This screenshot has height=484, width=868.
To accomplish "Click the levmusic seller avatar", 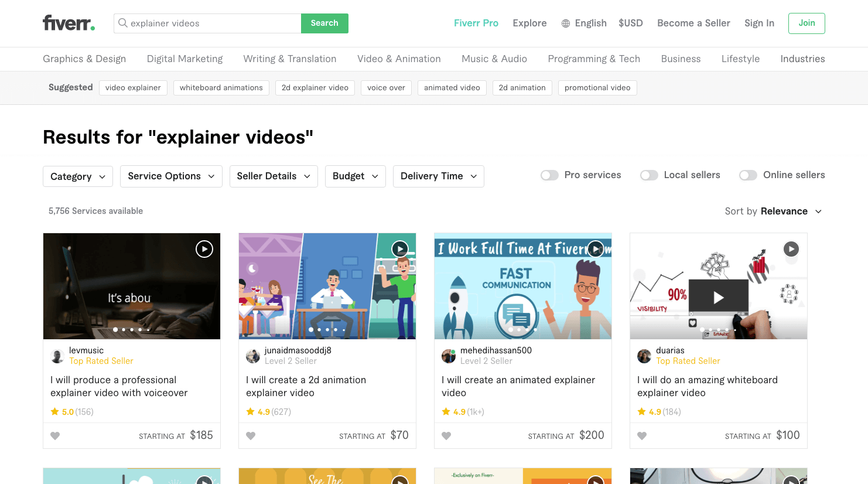I will 57,356.
